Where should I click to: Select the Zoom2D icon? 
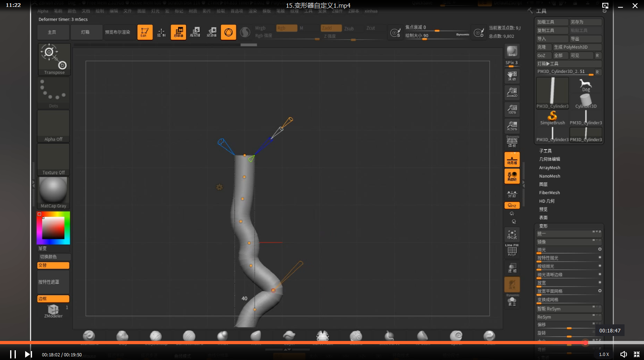(512, 92)
